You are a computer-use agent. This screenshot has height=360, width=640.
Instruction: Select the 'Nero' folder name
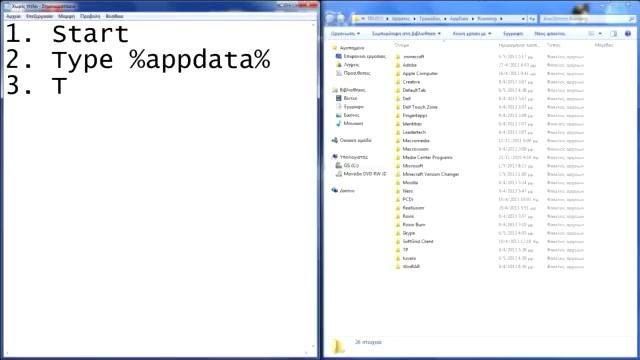coord(407,191)
